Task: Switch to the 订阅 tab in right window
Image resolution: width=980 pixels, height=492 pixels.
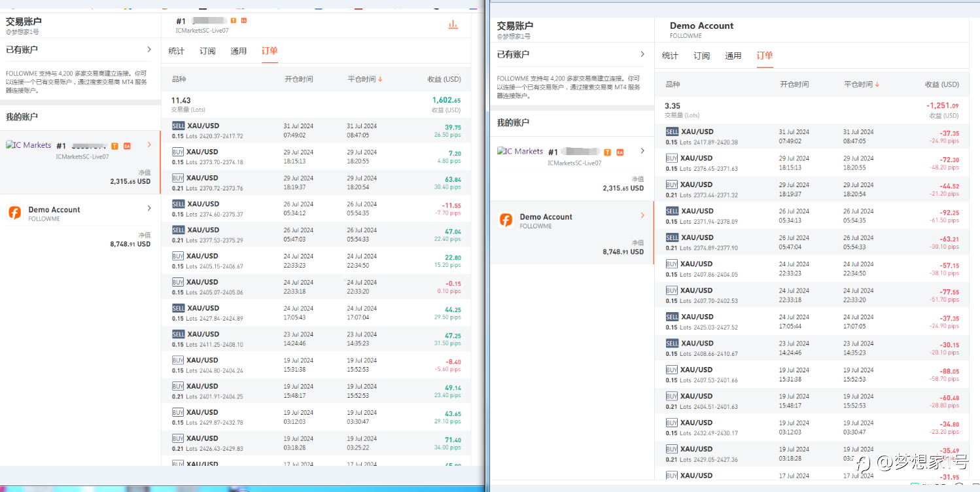Action: (x=701, y=56)
